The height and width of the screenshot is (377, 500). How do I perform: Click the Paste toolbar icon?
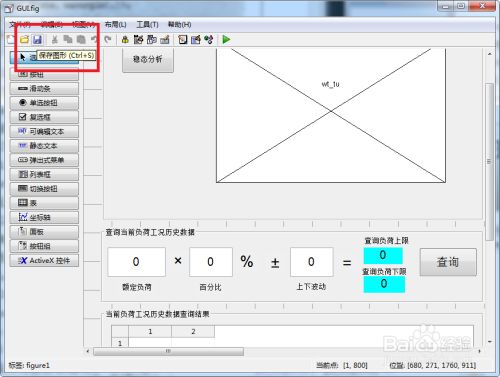(x=81, y=40)
